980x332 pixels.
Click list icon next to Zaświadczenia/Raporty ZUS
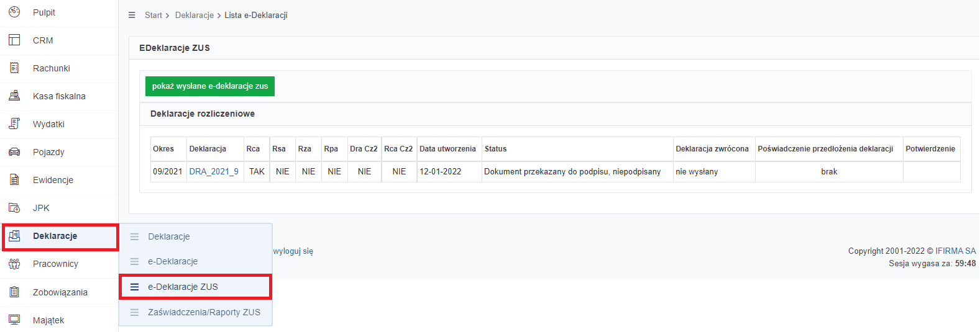click(x=134, y=312)
